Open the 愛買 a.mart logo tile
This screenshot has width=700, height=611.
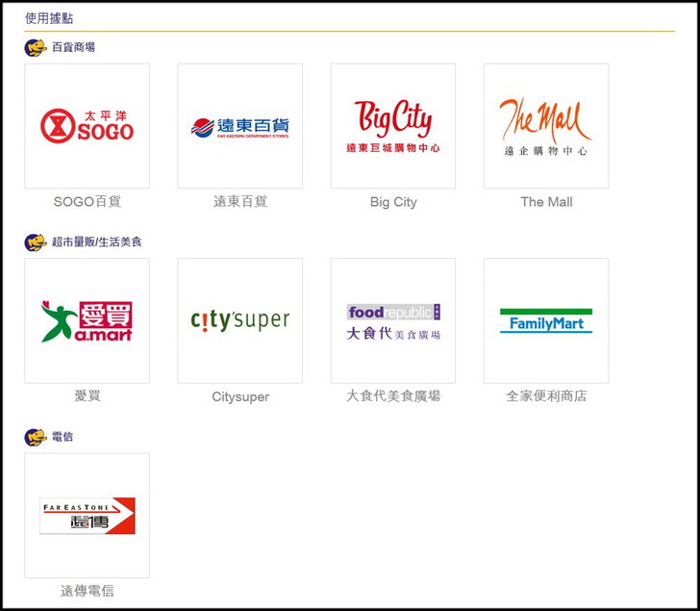pyautogui.click(x=87, y=320)
